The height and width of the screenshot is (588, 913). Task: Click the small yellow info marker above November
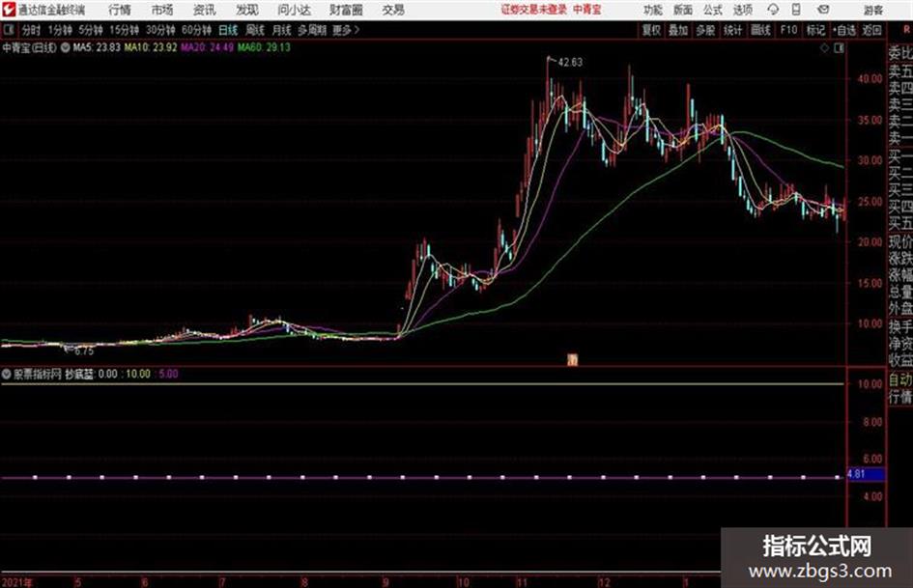pos(573,360)
